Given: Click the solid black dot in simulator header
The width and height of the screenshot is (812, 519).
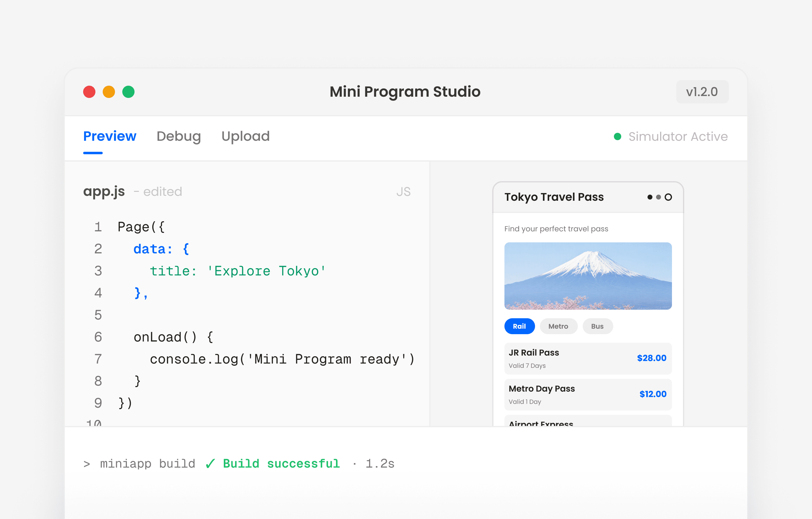Looking at the screenshot, I should tap(650, 197).
